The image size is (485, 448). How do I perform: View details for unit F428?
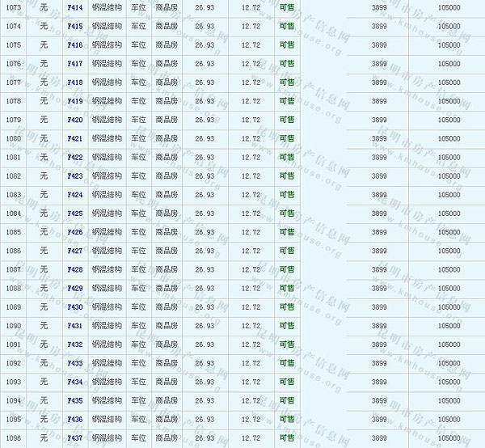click(x=74, y=269)
